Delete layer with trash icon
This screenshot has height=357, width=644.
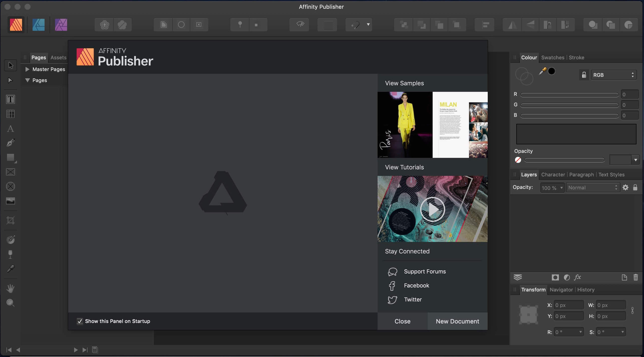635,277
